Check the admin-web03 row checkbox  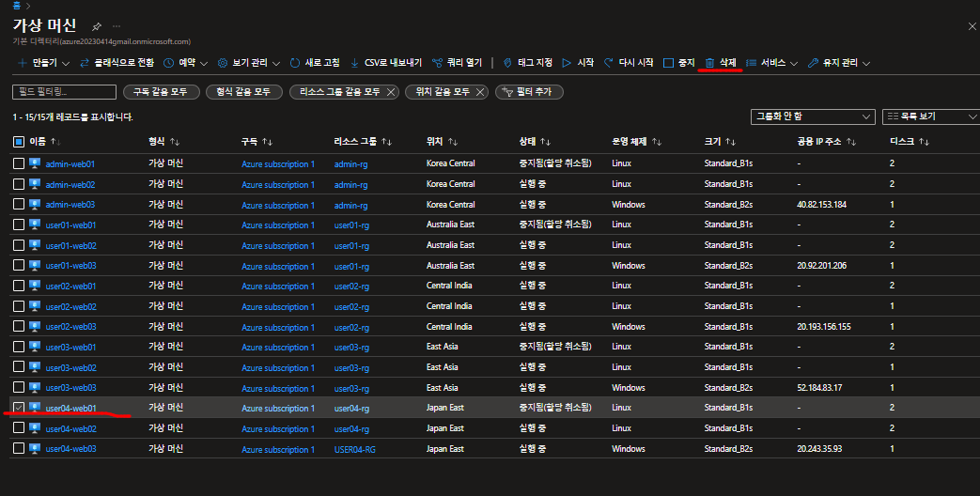point(19,204)
